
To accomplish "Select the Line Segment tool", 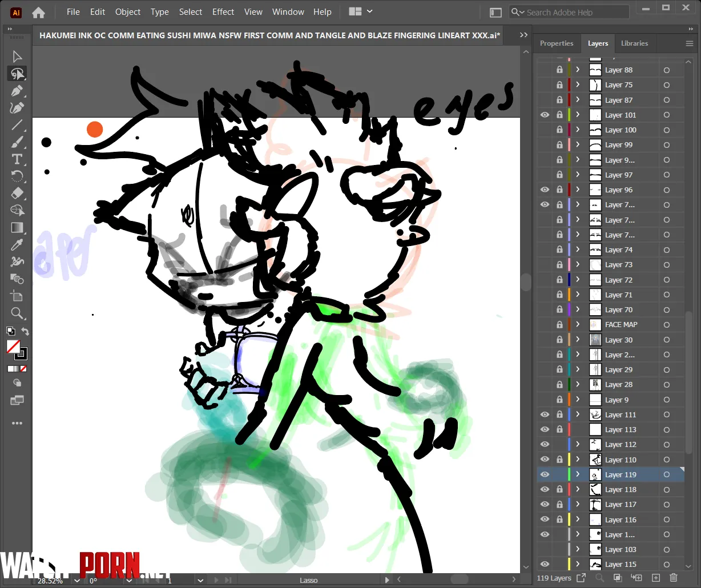I will pos(17,124).
